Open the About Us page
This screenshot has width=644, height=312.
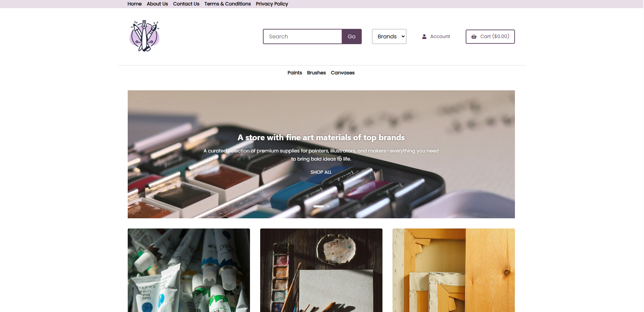coord(157,4)
